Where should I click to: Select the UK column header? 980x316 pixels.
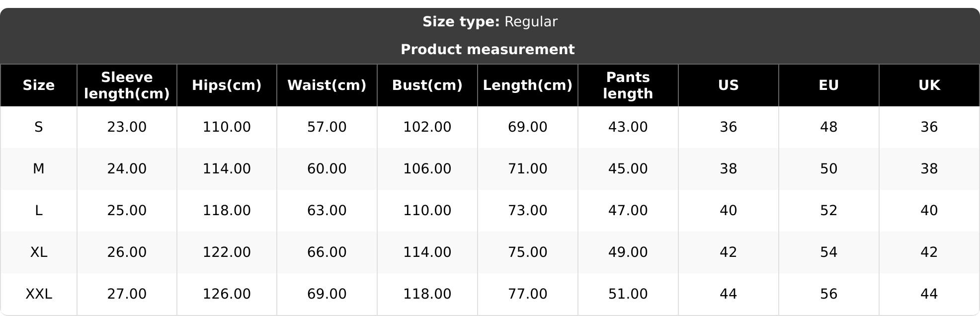929,85
